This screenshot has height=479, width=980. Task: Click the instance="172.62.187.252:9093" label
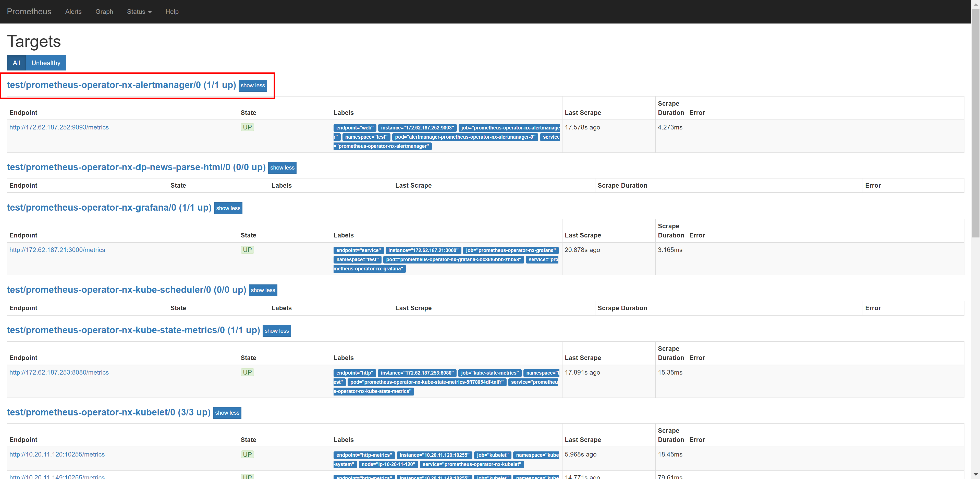[x=417, y=128]
